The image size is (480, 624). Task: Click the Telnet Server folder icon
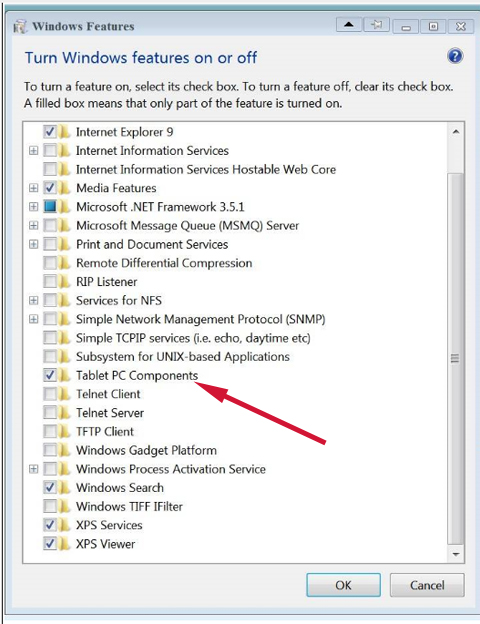pos(64,413)
